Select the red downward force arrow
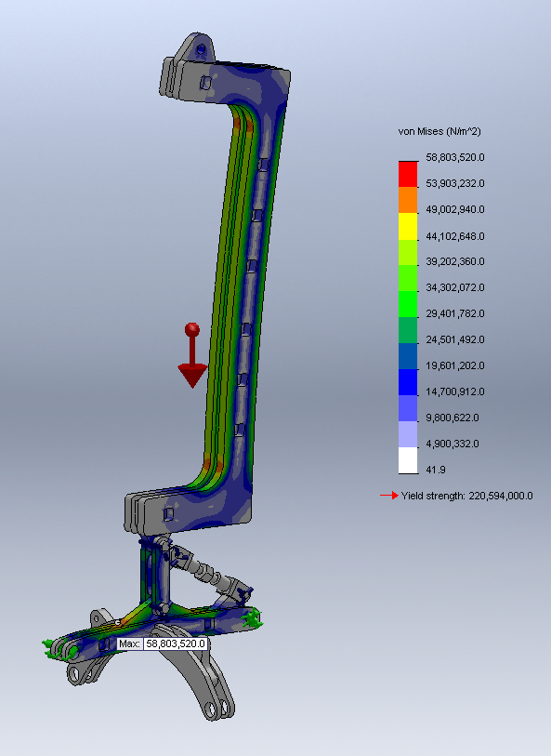This screenshot has width=551, height=756. pyautogui.click(x=192, y=355)
